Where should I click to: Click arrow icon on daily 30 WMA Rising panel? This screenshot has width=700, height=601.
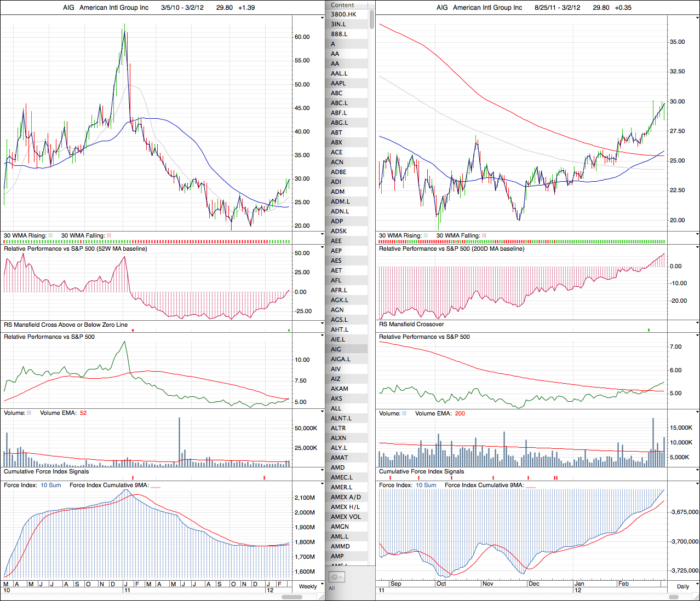(697, 234)
